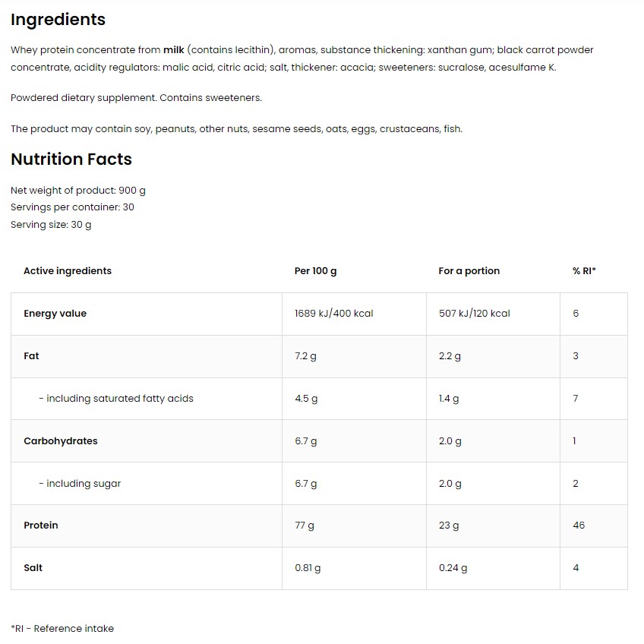644x644 pixels.
Task: Click the Ingredients heading
Action: pos(58,20)
